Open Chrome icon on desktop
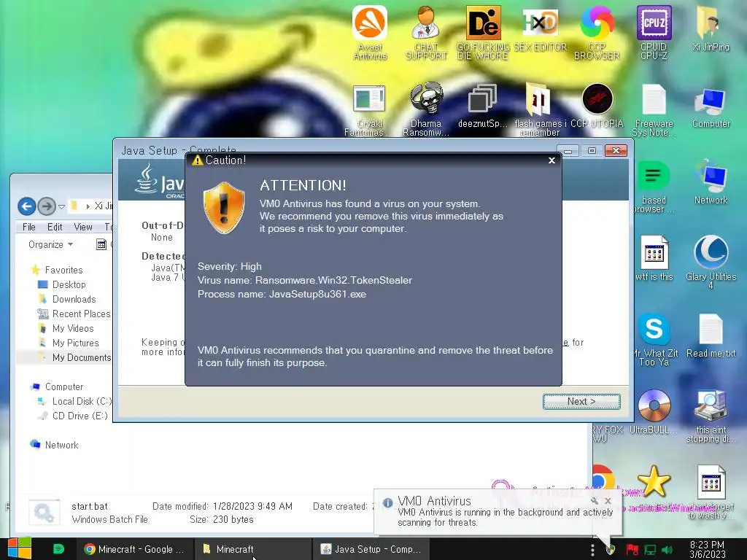747x560 pixels. pos(602,477)
